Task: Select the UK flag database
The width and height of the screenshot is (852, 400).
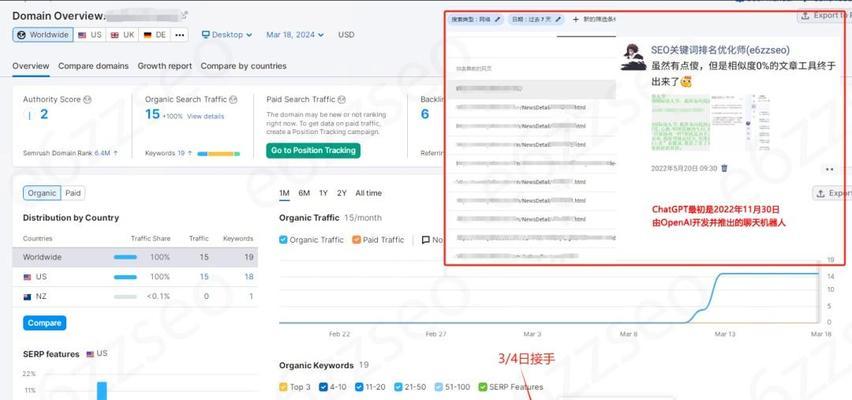Action: (x=122, y=35)
